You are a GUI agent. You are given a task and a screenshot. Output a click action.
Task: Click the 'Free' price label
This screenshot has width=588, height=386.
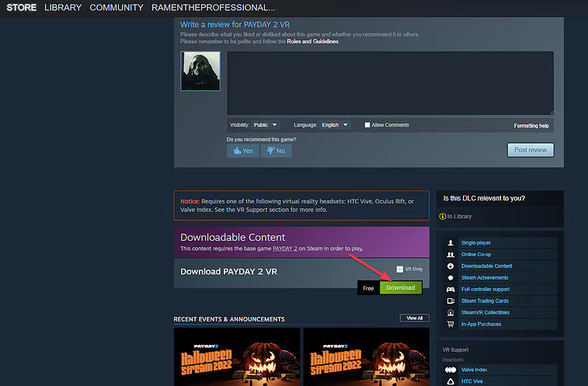tap(368, 288)
